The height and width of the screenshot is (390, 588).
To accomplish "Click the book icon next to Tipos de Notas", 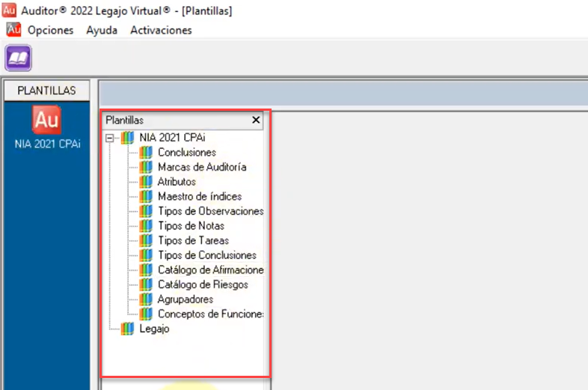I will pyautogui.click(x=146, y=225).
